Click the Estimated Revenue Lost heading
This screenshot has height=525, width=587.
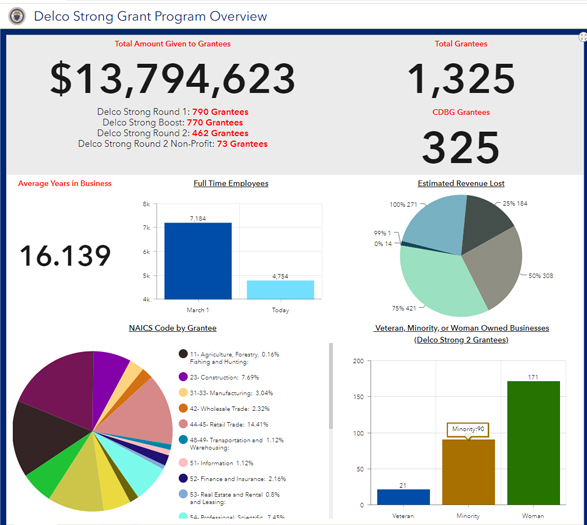click(x=461, y=183)
